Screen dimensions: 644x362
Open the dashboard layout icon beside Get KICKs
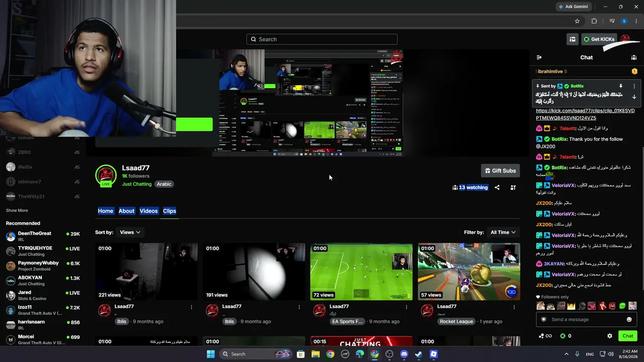coord(573,39)
